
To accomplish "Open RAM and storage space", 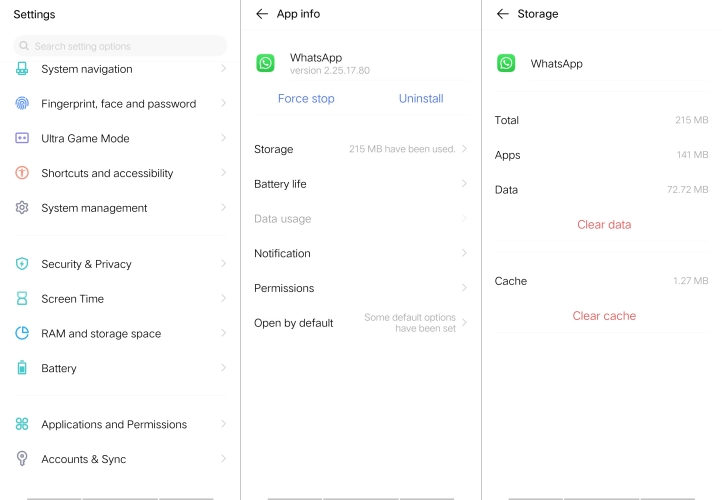I will [x=101, y=334].
